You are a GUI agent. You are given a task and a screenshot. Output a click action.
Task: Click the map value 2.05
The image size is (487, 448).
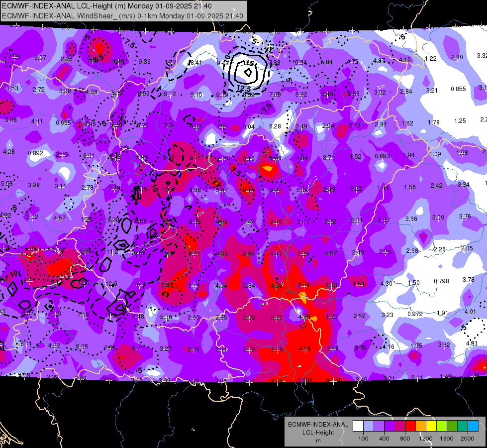[x=467, y=248]
